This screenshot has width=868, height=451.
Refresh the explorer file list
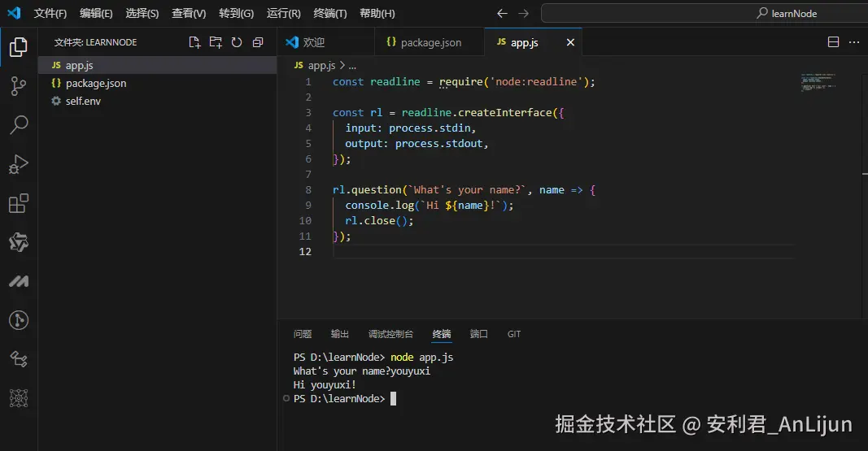[x=237, y=42]
